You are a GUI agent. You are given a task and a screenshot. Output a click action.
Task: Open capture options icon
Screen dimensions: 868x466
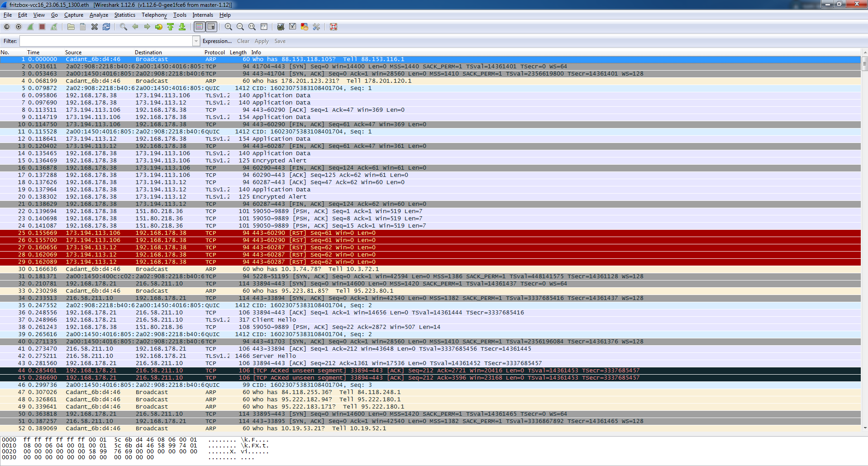point(19,27)
